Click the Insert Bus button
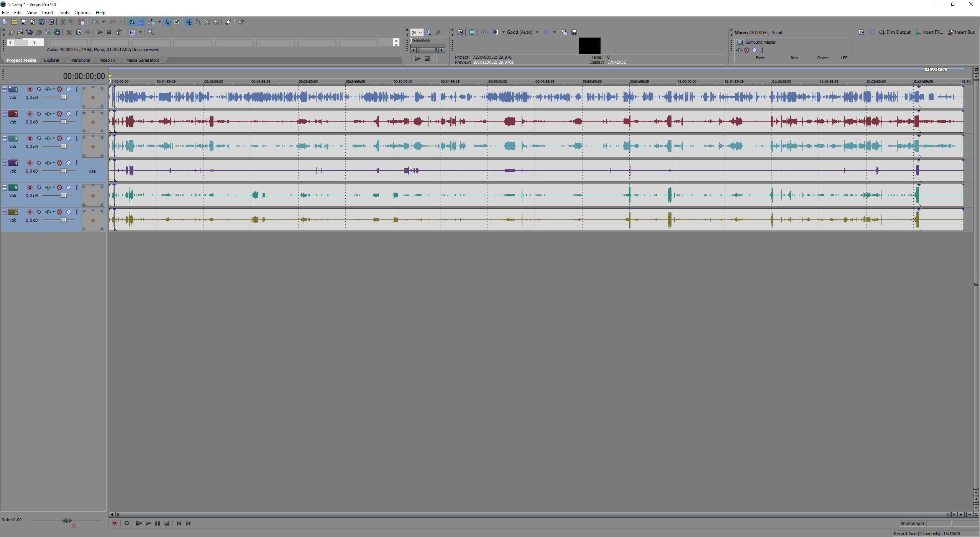Viewport: 980px width, 537px height. [x=961, y=32]
